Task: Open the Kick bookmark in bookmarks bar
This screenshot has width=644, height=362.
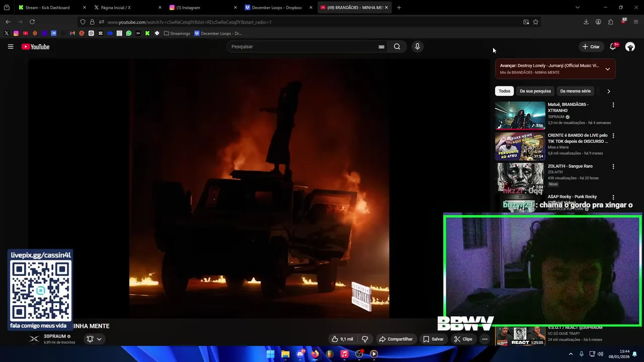Action: (x=147, y=34)
